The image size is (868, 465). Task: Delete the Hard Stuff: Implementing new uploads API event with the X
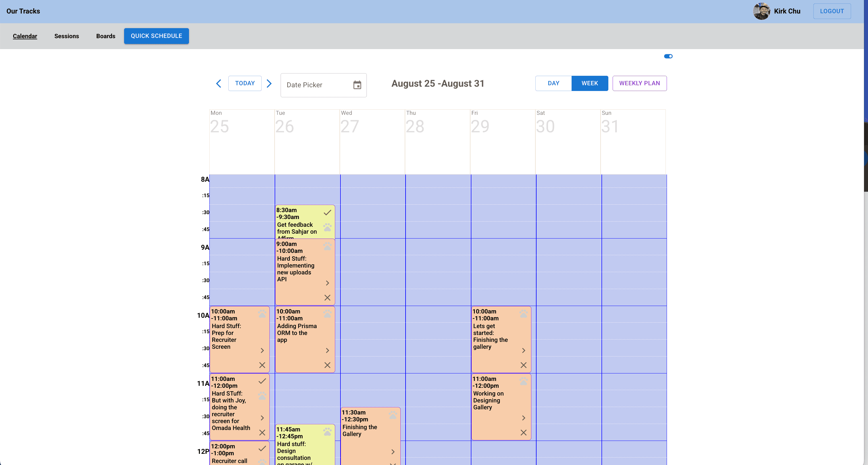tap(327, 298)
